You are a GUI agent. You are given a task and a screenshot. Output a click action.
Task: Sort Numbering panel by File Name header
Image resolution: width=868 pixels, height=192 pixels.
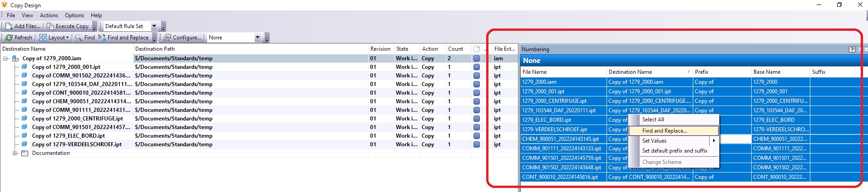(563, 72)
